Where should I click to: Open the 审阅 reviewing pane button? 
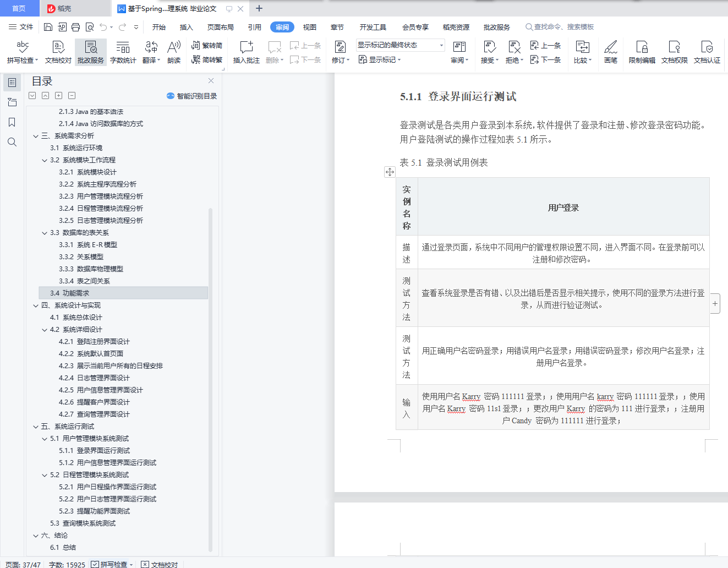tap(459, 52)
